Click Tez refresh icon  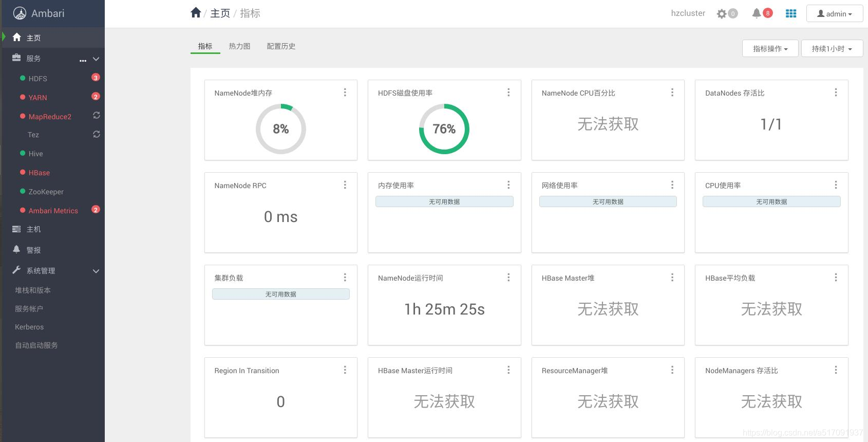(x=96, y=134)
